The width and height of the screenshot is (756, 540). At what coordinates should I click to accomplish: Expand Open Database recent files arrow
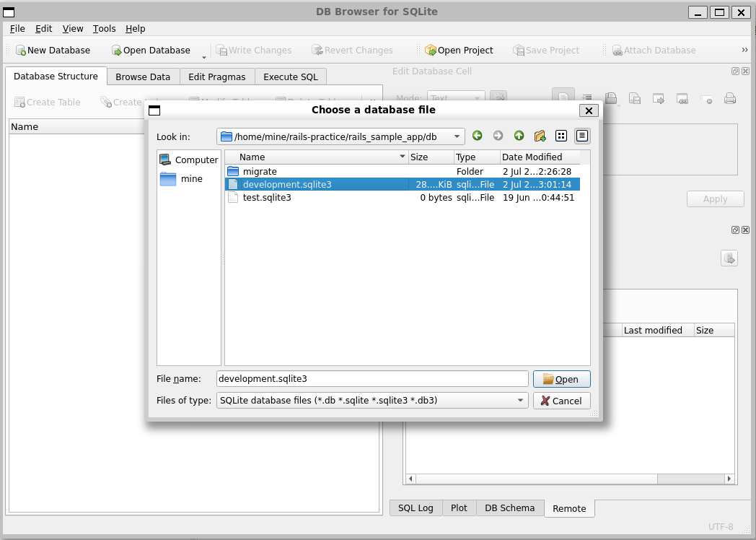pos(204,57)
